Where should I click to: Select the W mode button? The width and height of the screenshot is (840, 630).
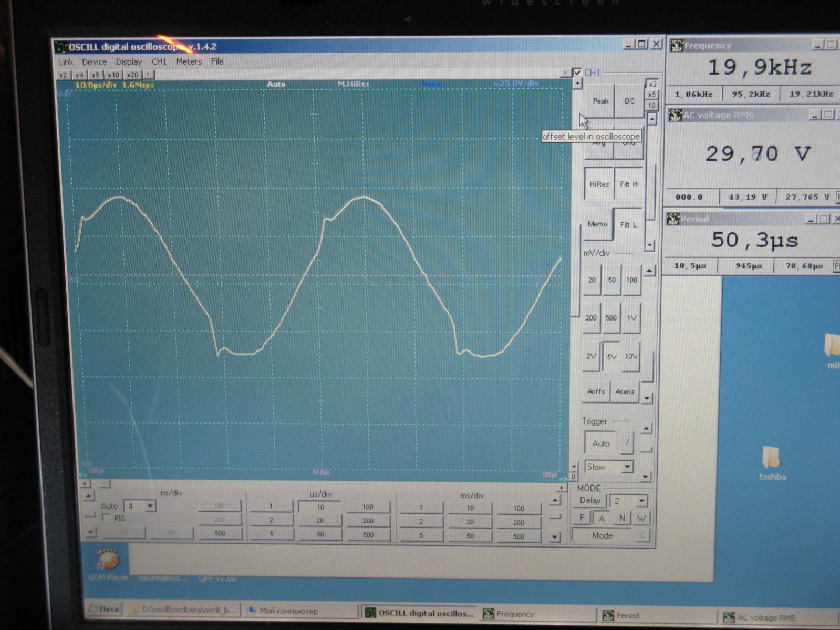641,518
